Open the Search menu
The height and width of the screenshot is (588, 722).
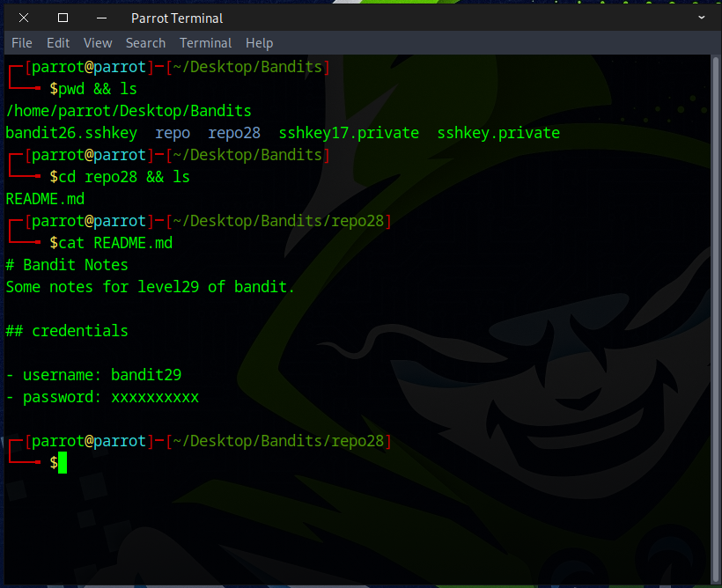click(x=145, y=43)
